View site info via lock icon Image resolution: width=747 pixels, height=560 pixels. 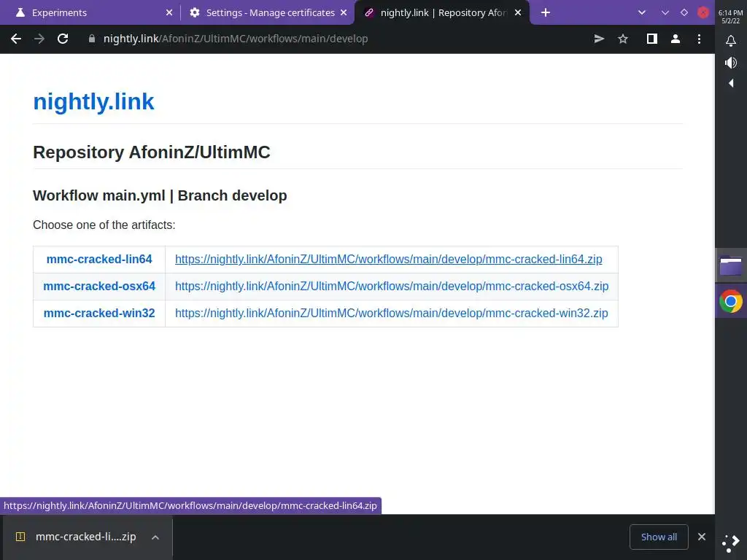coord(92,39)
